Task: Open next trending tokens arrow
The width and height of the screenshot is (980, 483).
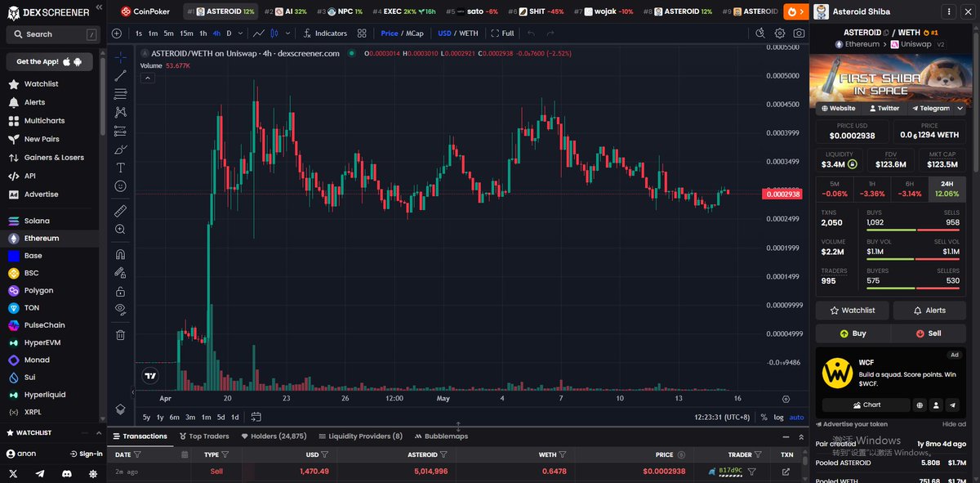Action: pyautogui.click(x=795, y=11)
